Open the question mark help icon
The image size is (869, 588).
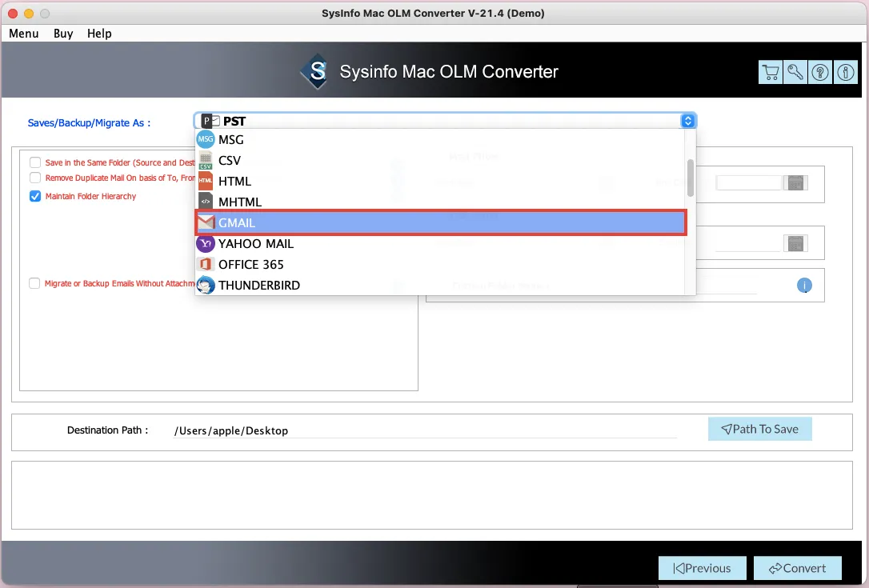pyautogui.click(x=820, y=72)
